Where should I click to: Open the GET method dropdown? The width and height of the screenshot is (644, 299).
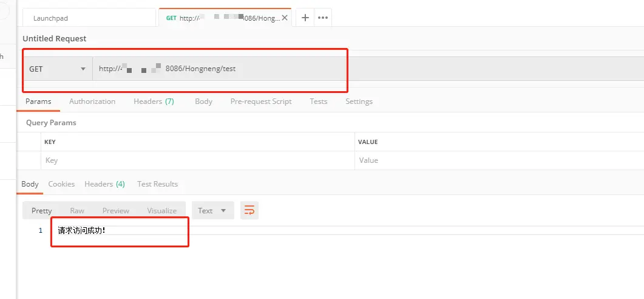click(58, 69)
